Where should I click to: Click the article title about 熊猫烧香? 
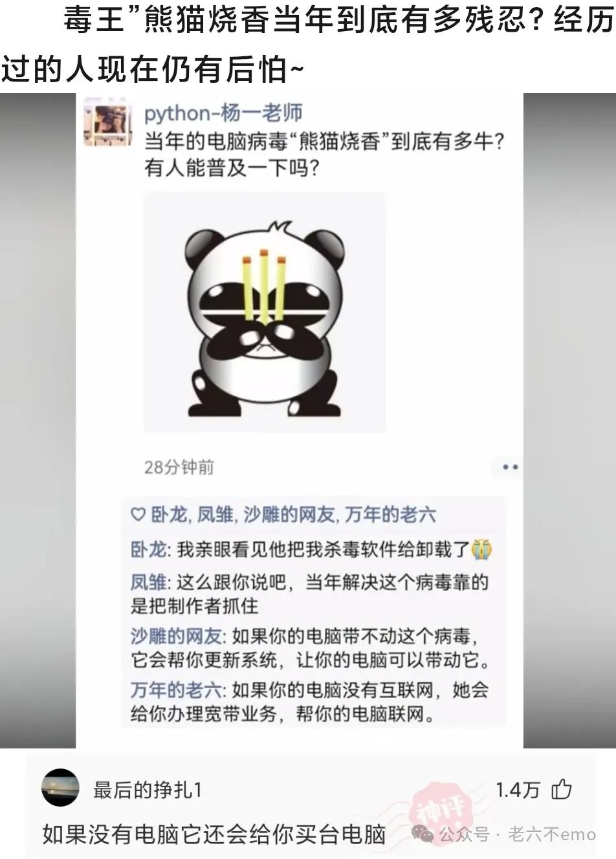[308, 45]
